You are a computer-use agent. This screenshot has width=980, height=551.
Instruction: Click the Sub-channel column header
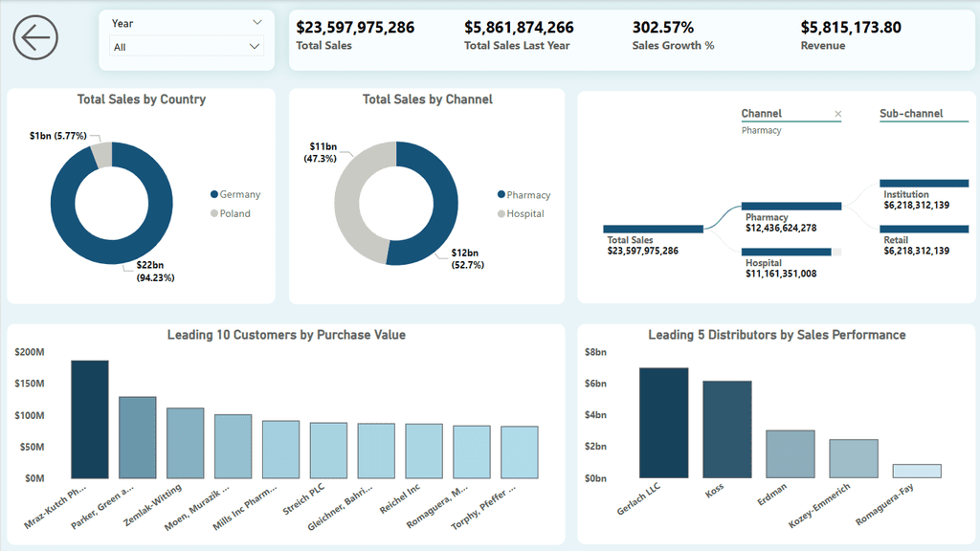tap(911, 114)
